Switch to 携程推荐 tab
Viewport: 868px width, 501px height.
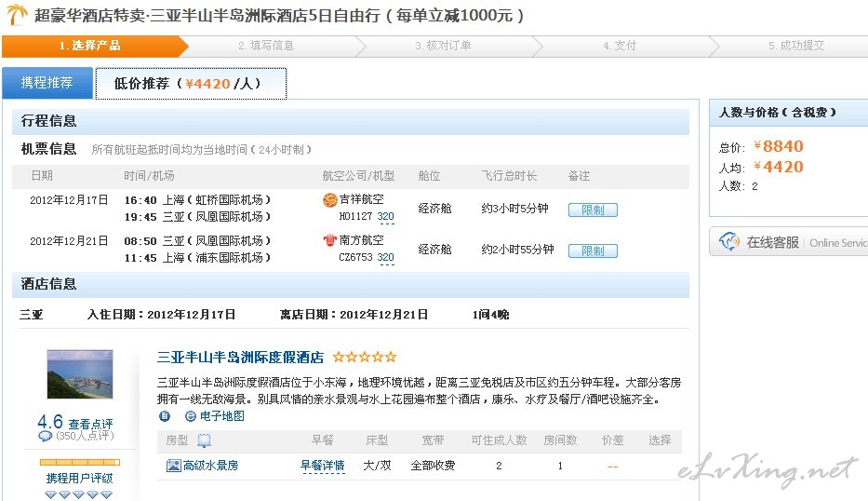coord(47,83)
